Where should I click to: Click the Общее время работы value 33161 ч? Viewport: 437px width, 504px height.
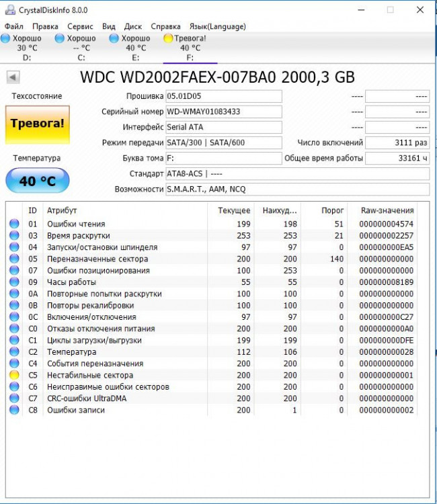pos(397,158)
